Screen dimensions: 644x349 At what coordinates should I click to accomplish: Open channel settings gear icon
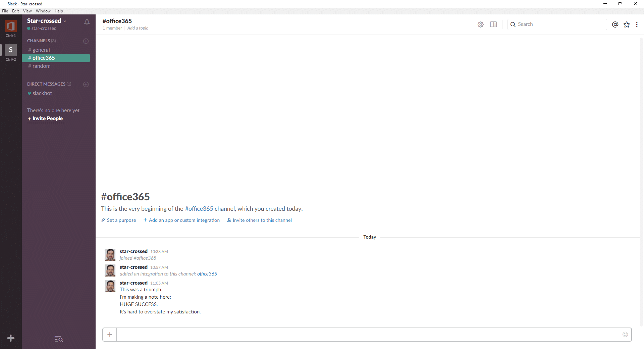(481, 24)
